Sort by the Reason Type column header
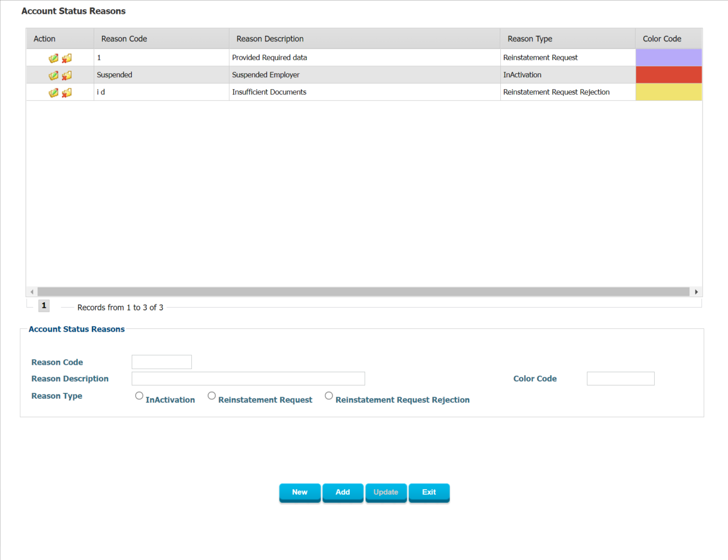728x560 pixels. coord(568,39)
